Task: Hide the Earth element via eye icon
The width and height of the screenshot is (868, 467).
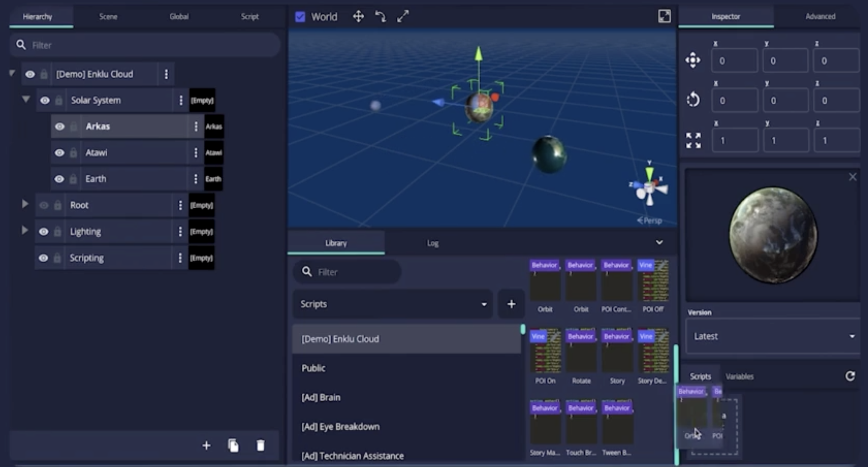Action: click(x=59, y=179)
